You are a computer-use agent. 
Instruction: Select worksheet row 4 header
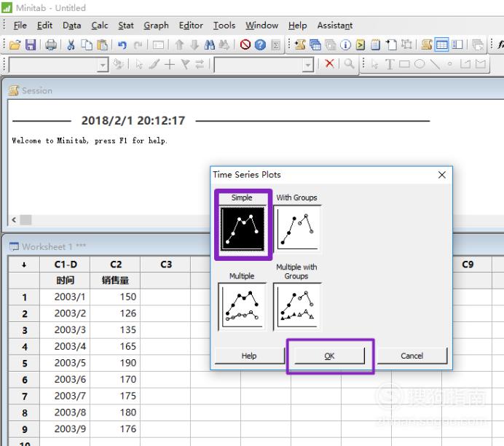[25, 347]
